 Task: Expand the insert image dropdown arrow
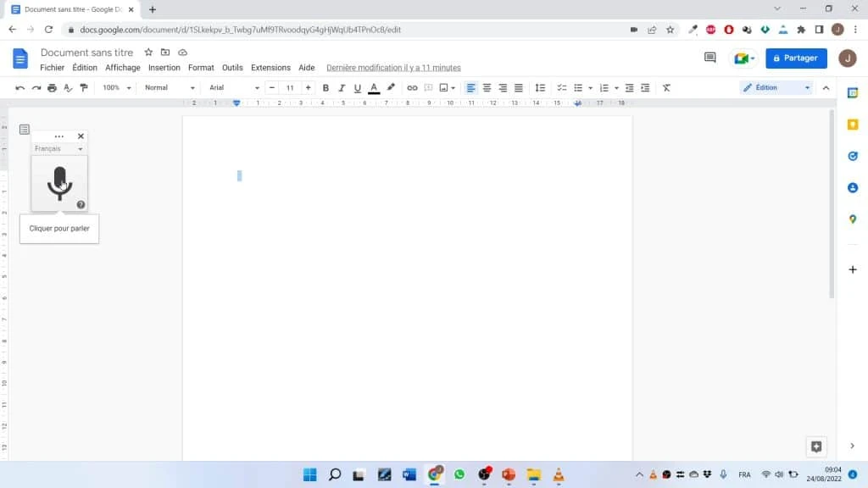coord(453,88)
